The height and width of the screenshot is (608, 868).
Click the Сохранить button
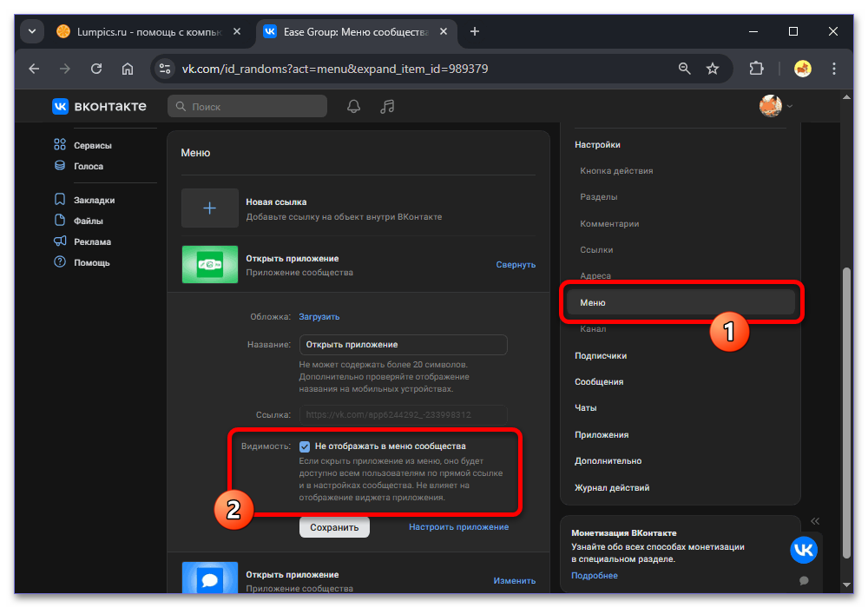pyautogui.click(x=334, y=527)
